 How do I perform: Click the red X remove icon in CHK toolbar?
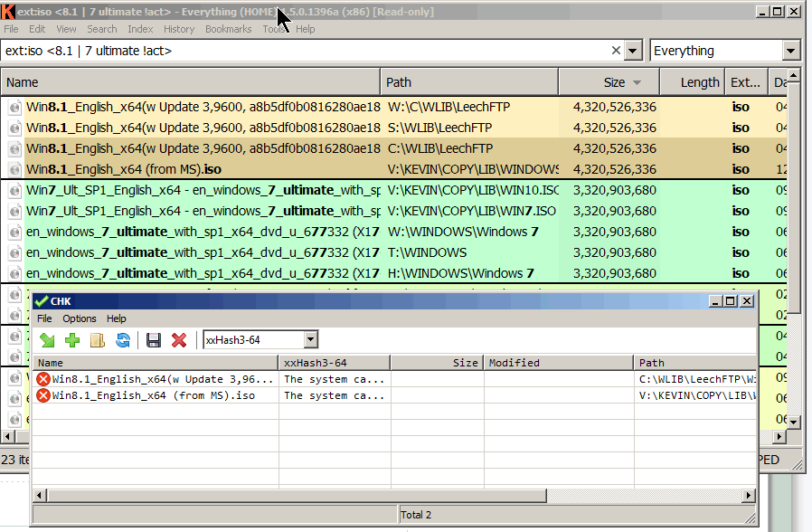(x=179, y=340)
